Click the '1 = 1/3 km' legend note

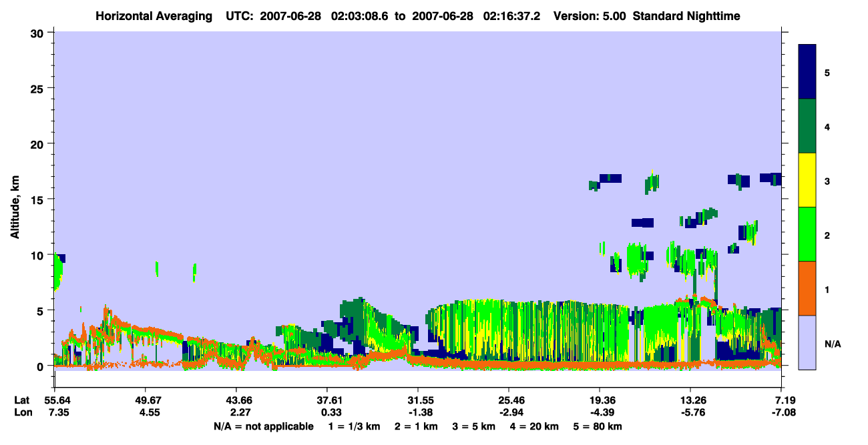pos(355,426)
